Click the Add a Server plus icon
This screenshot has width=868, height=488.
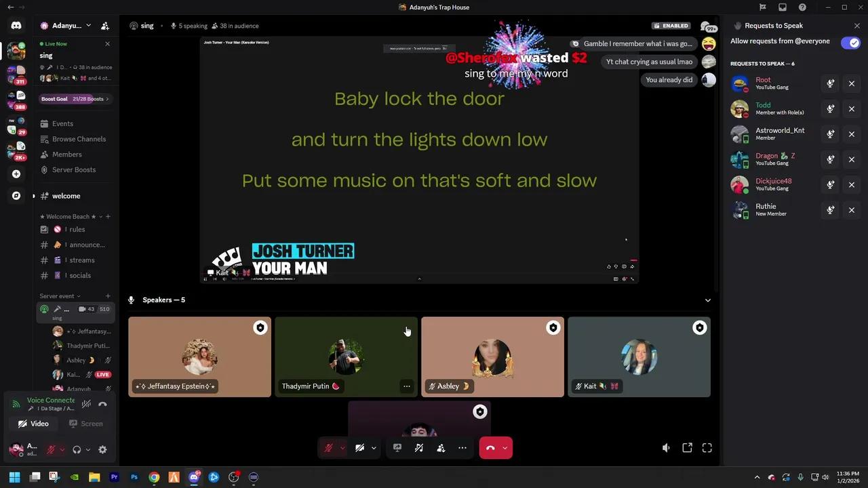pos(16,174)
